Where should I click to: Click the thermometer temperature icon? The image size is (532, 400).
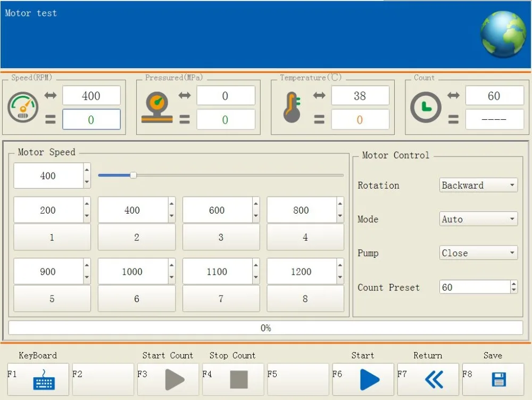click(x=292, y=107)
